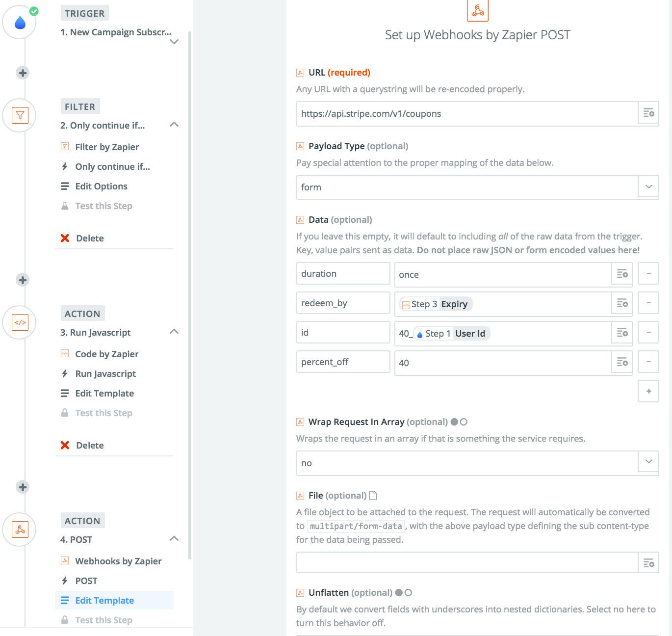Viewport: 672px width, 636px height.
Task: Delete the Filter step
Action: 90,238
